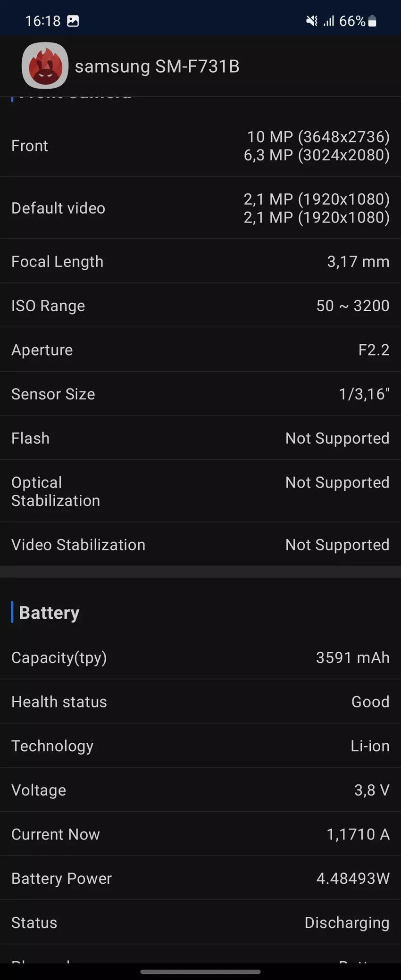Tap the gallery notification icon

click(x=73, y=21)
